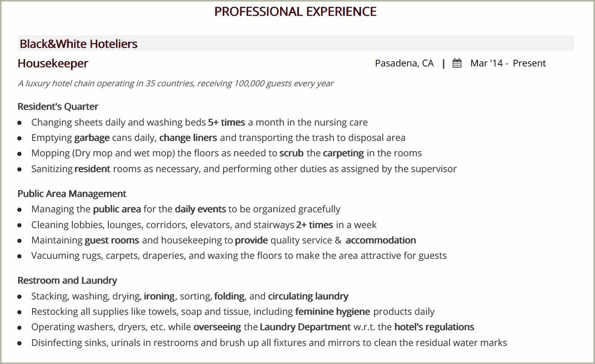Viewport: 595px width, 364px height.
Task: Click the Pasadena, CA location text
Action: click(404, 63)
